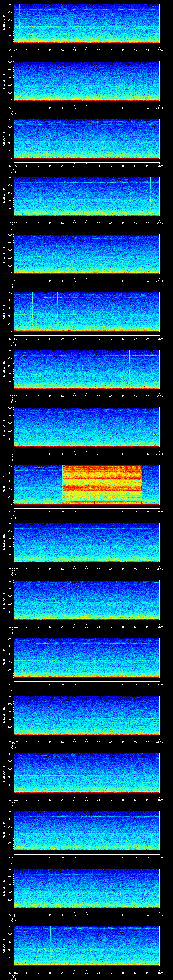This screenshot has height=980, width=173.
Task: Click the Frequency (Hz) axis title of 22:45 panel
Action: 4,946
